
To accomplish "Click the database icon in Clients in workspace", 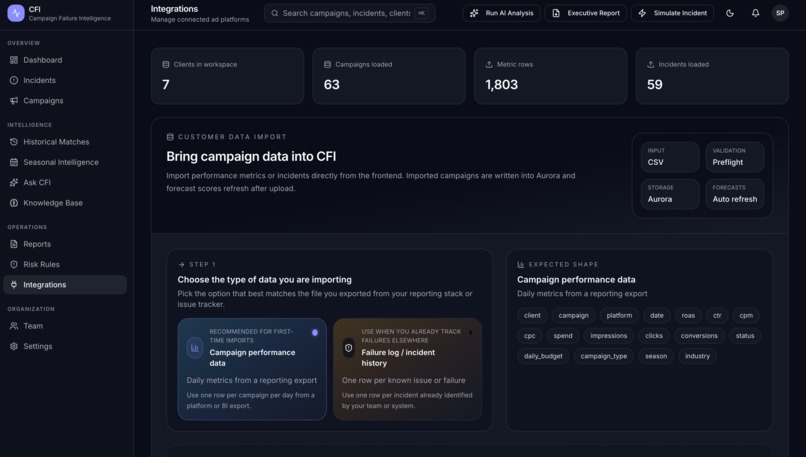I will (x=166, y=65).
